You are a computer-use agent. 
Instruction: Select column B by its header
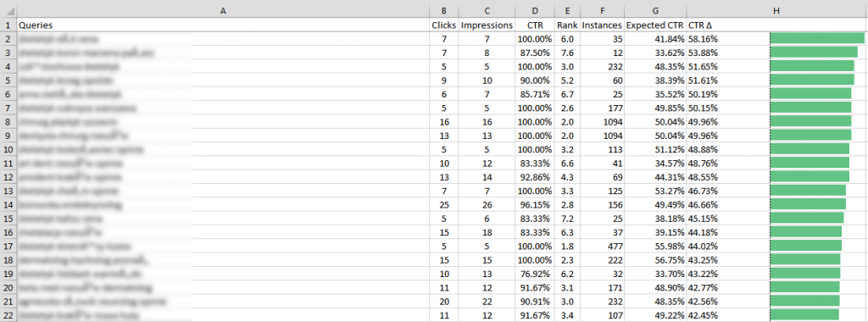point(444,10)
